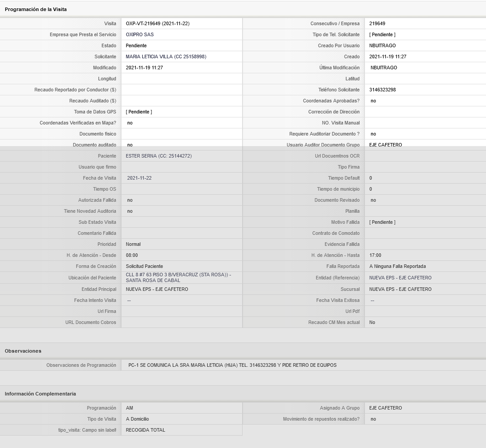Image resolution: width=486 pixels, height=448 pixels.
Task: Click the Documento auditado value no
Action: pyautogui.click(x=130, y=145)
